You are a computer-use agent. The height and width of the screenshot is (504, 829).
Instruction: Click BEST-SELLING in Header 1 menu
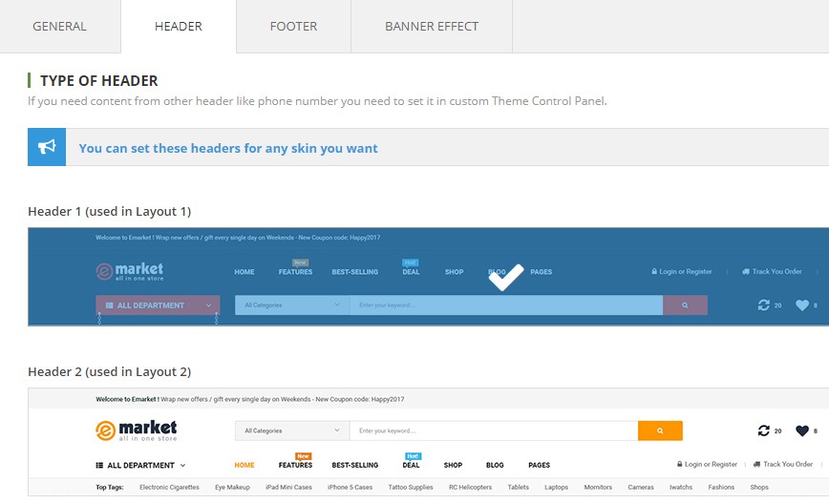coord(354,272)
